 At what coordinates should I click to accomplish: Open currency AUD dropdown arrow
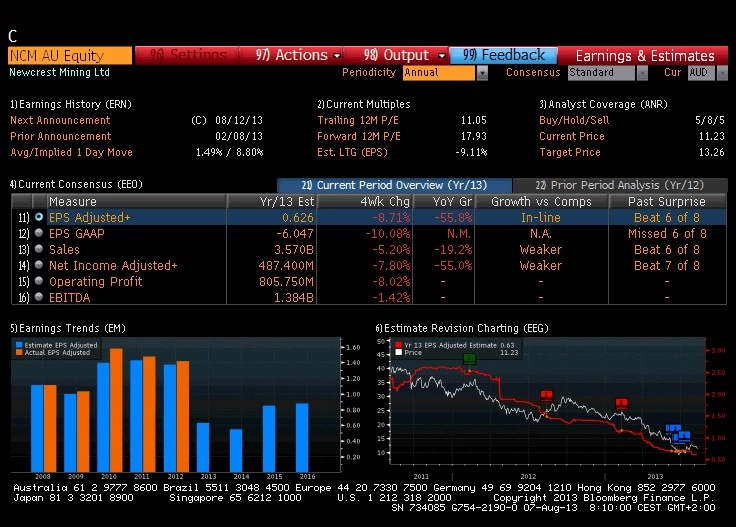click(722, 73)
